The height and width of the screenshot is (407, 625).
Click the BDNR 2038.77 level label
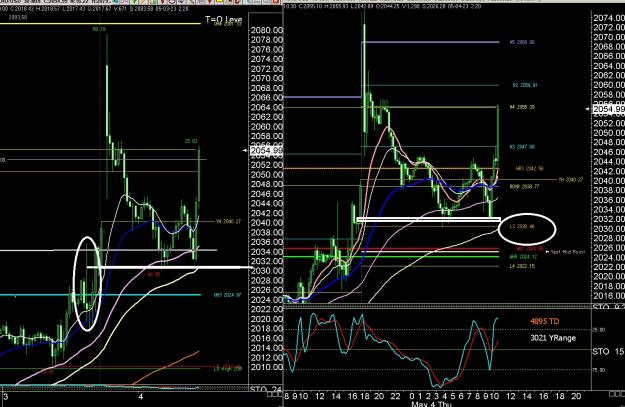pyautogui.click(x=525, y=186)
